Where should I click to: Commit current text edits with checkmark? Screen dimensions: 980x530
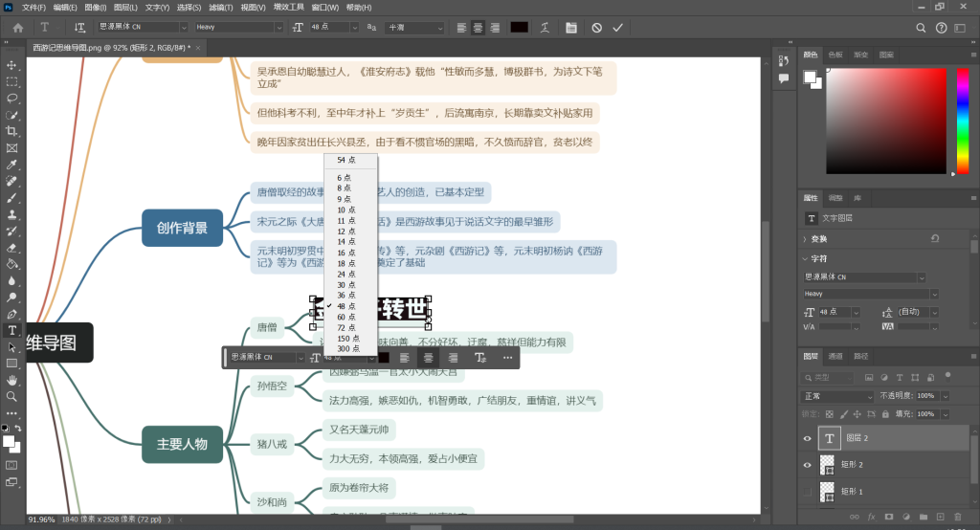pos(617,28)
